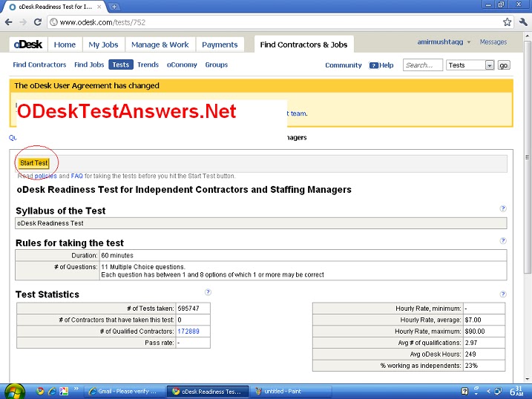This screenshot has width=532, height=399.
Task: Click the page vertical scrollbar
Action: point(527,156)
